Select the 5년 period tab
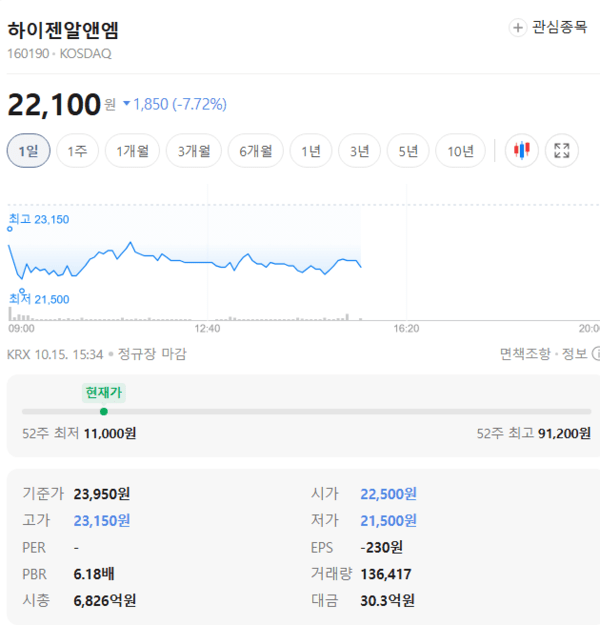600x625 pixels. 408,151
